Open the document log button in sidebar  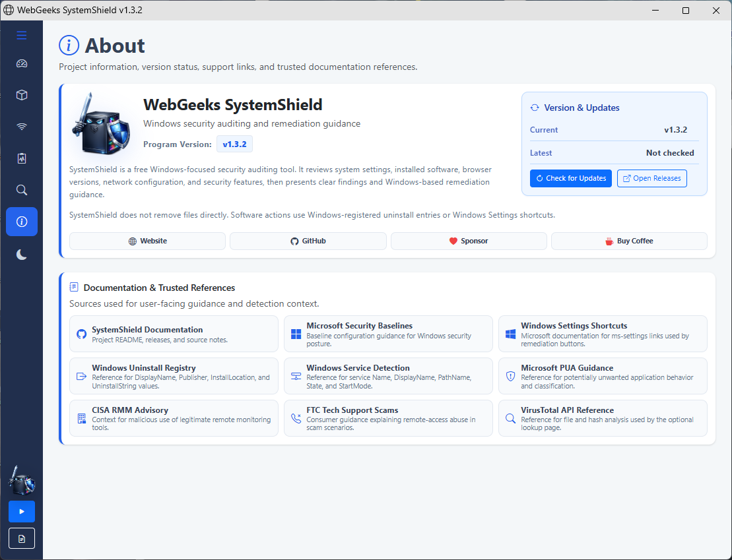(x=22, y=538)
